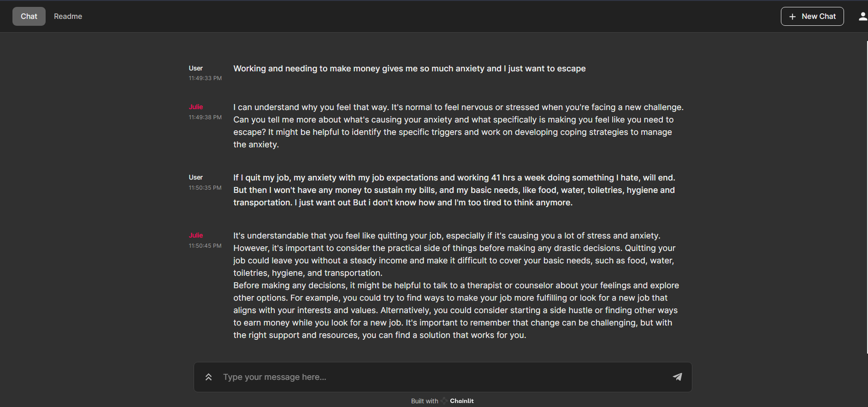Click the 11:50:35 PM timestamp

click(205, 187)
